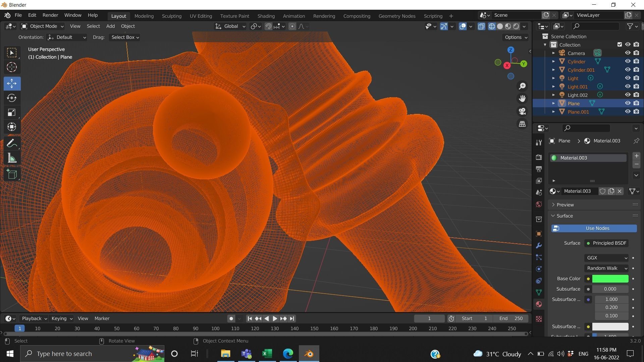Toggle Use Nodes for material
This screenshot has height=362, width=644.
pos(594,228)
